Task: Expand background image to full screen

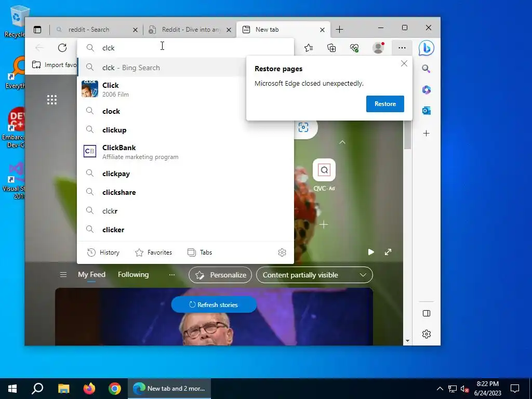Action: pos(388,252)
